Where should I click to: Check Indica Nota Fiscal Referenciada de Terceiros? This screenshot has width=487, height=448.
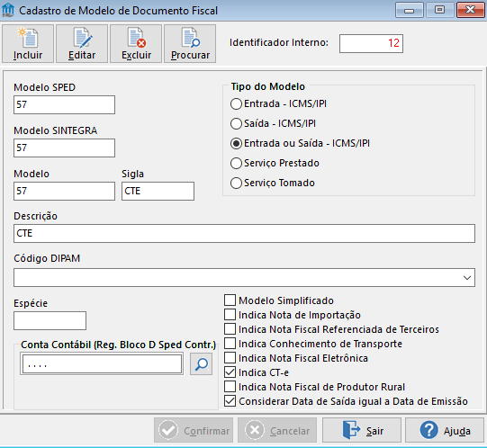point(230,329)
